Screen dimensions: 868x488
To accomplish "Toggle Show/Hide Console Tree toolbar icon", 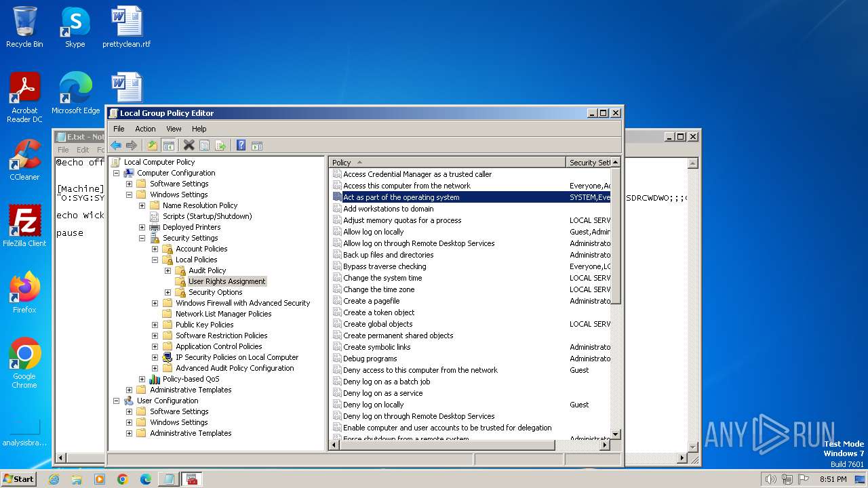I will [169, 145].
